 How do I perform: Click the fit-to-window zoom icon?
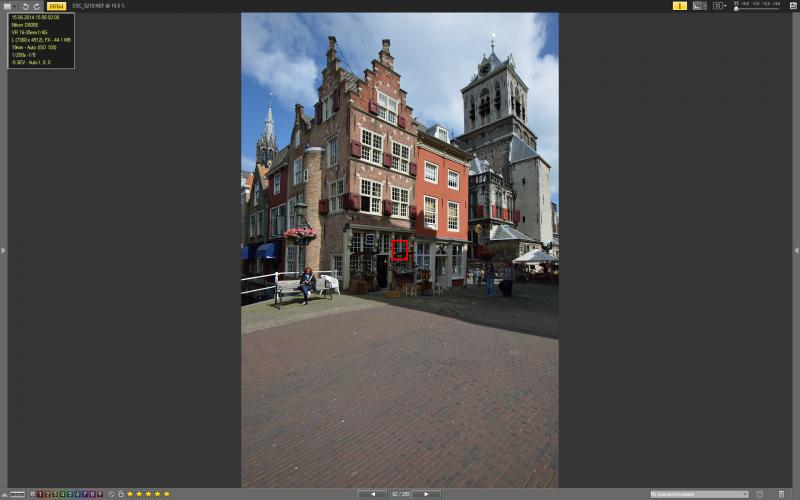coord(736,3)
